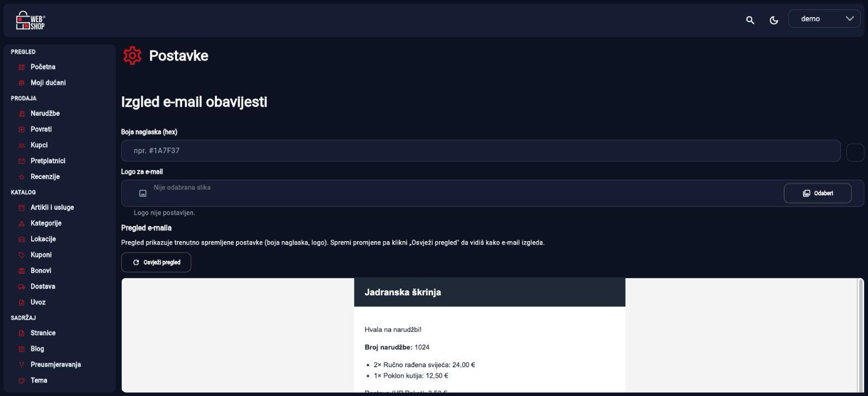Click the Uvoz file icon
This screenshot has height=396, width=868.
(x=22, y=303)
